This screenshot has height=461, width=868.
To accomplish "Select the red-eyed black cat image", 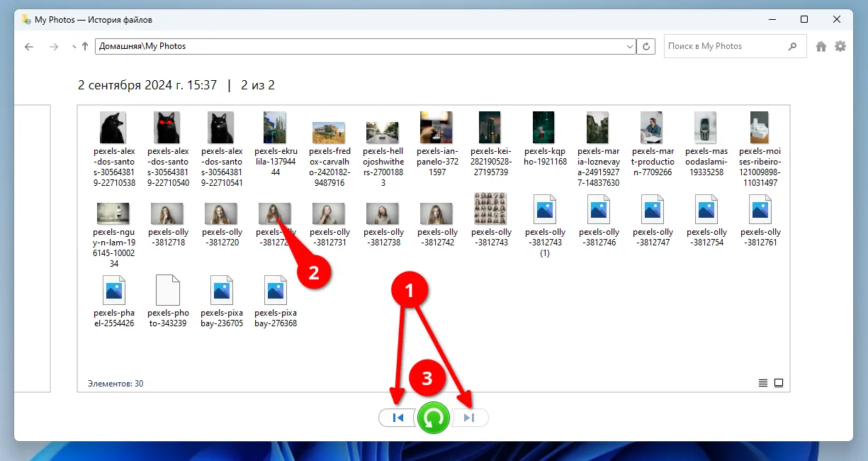I will click(x=167, y=128).
